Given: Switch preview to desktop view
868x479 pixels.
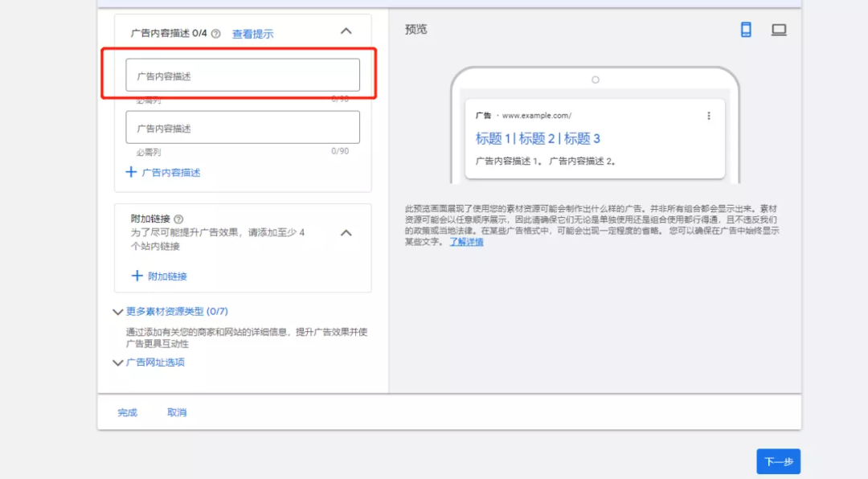Looking at the screenshot, I should click(778, 29).
